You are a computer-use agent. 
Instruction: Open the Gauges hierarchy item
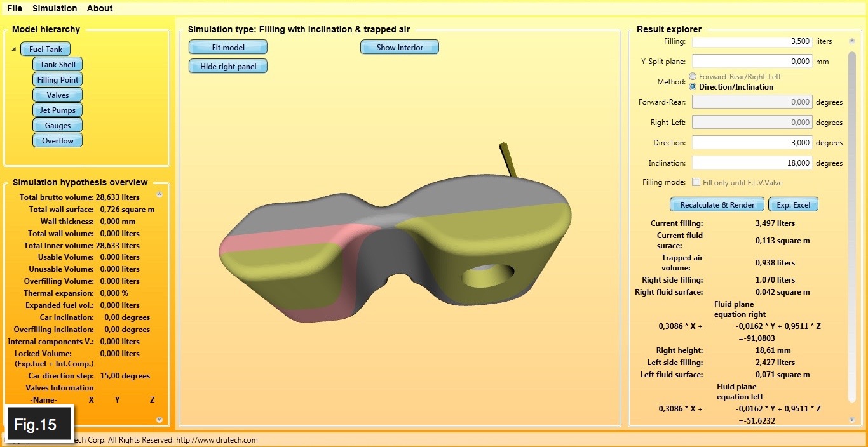[x=58, y=126]
